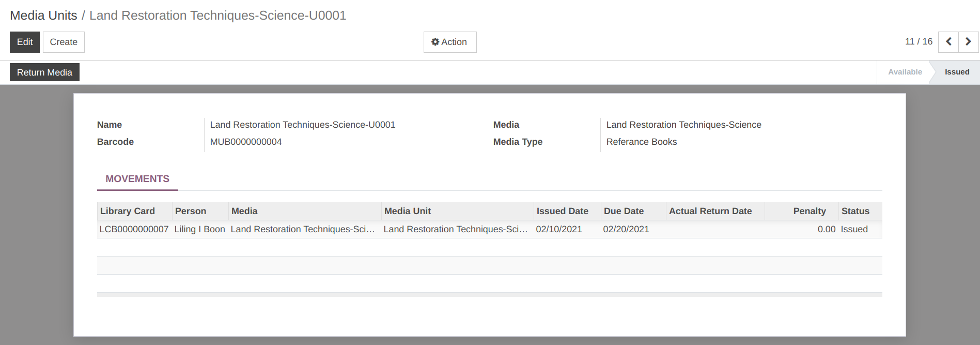This screenshot has height=345, width=980.
Task: Go to next record arrow
Action: pos(969,42)
